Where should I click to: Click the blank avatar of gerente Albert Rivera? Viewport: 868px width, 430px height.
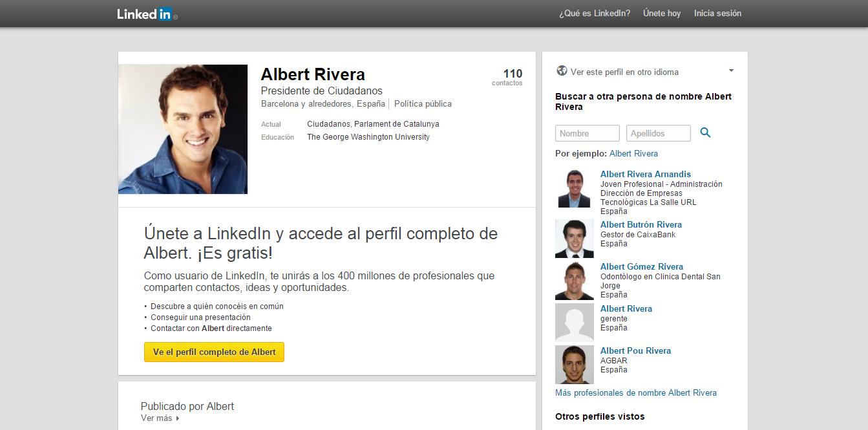point(574,323)
